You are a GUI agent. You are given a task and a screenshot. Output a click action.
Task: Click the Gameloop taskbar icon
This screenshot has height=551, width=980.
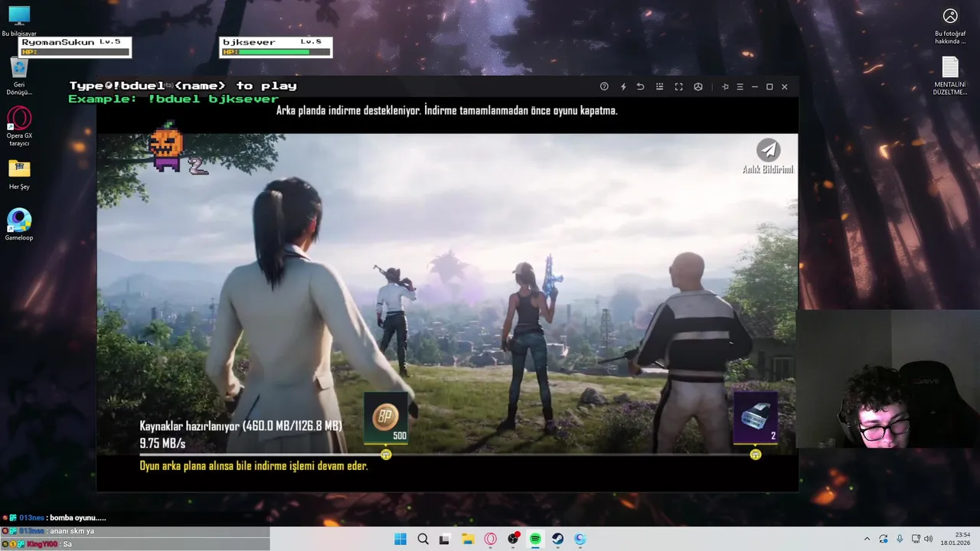(580, 539)
